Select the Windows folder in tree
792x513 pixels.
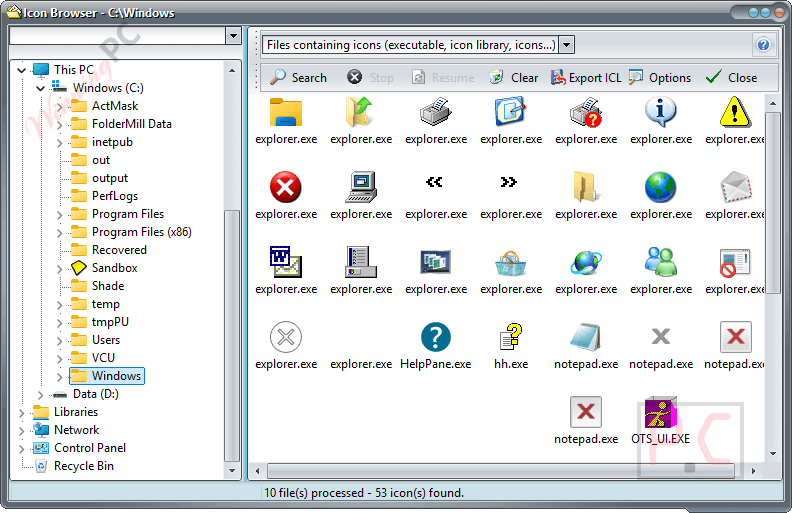coord(107,376)
